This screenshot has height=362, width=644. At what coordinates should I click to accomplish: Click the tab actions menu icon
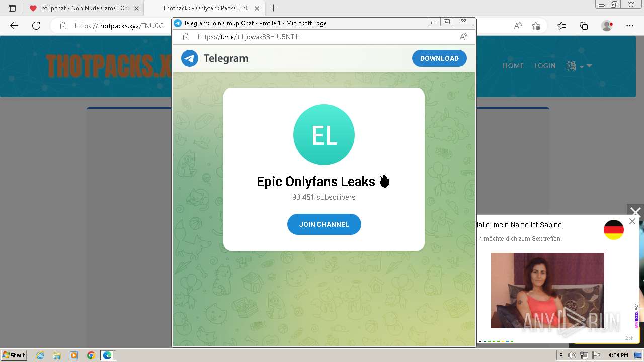[x=12, y=8]
